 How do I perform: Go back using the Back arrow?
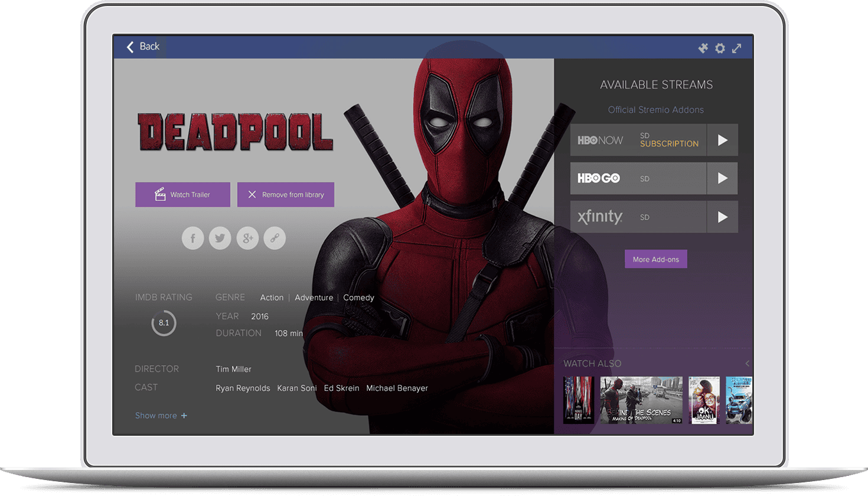pos(143,47)
